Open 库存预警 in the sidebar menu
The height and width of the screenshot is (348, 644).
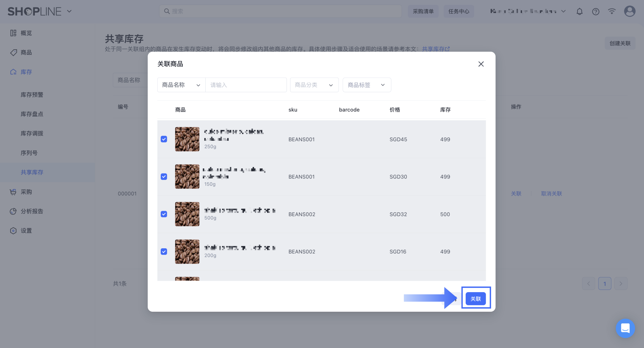coord(32,95)
